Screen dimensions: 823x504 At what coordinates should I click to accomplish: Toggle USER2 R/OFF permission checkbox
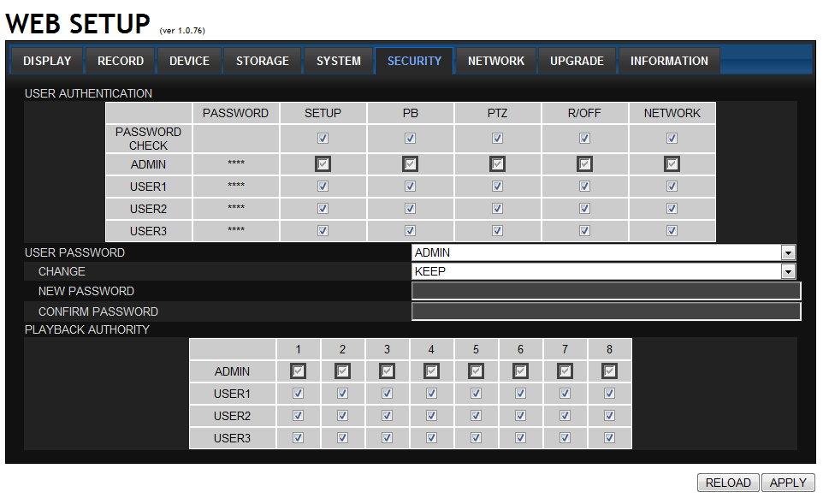[x=584, y=209]
